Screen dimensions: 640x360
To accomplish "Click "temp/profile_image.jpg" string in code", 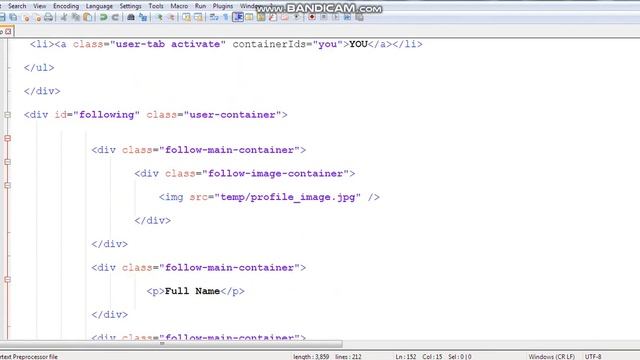I will pyautogui.click(x=288, y=197).
